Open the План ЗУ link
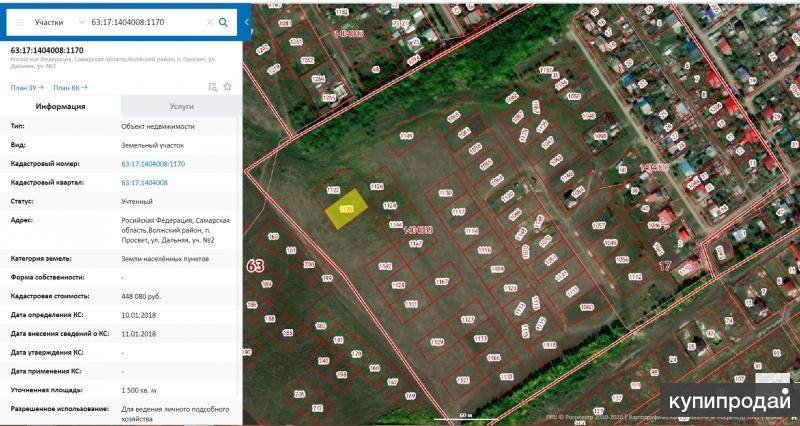This screenshot has width=800, height=426. point(27,87)
